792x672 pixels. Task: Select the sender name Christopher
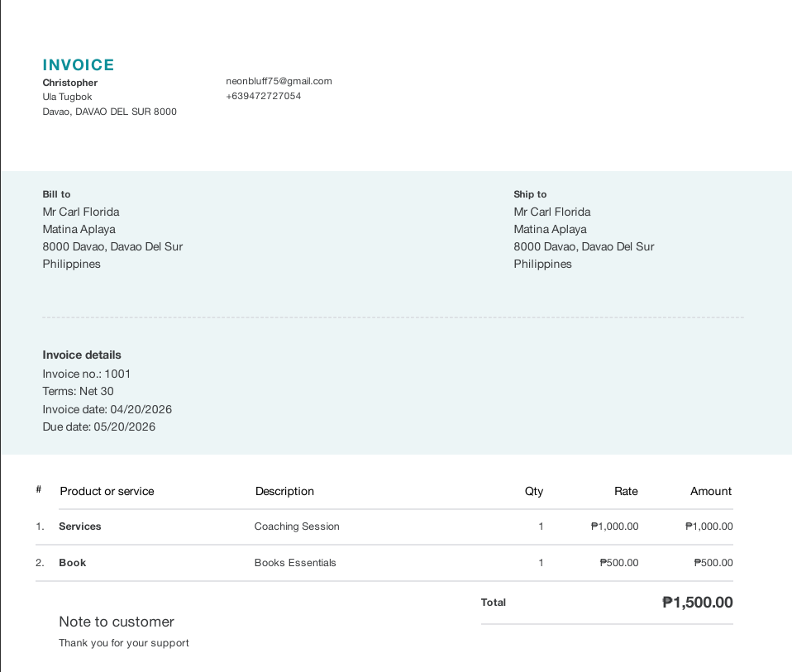69,83
